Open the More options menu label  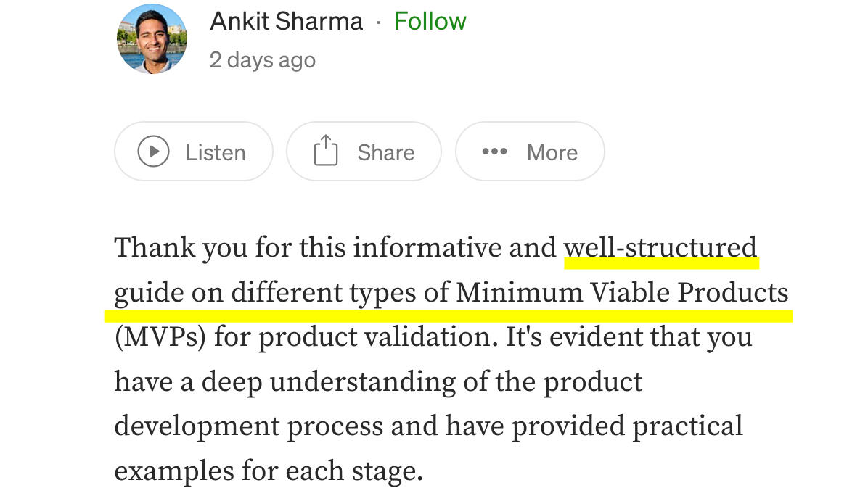[552, 152]
